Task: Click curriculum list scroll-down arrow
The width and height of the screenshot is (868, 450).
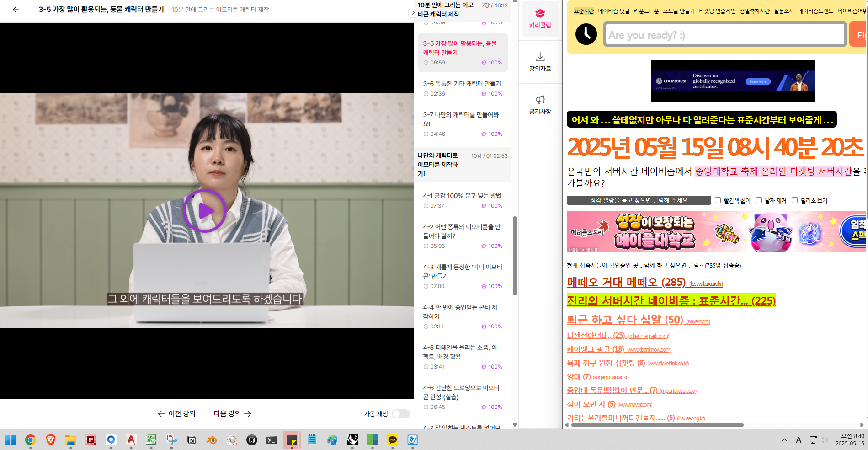Action: [x=515, y=425]
